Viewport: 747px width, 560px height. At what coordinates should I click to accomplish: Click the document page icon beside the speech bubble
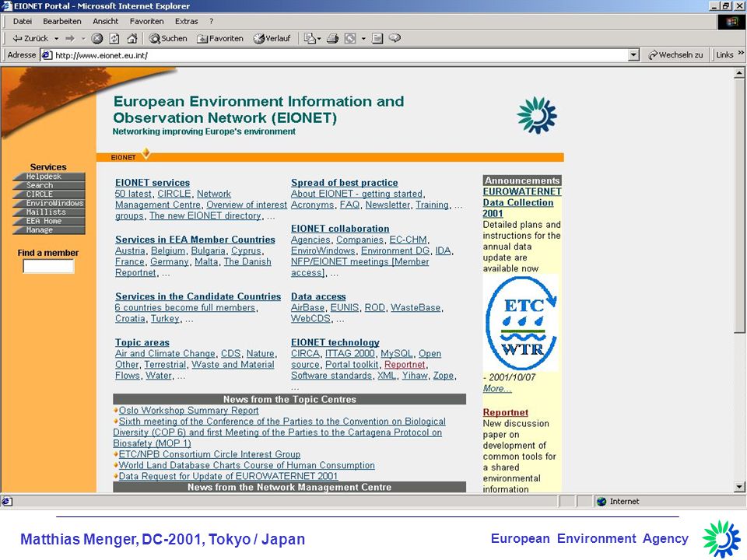tap(377, 39)
